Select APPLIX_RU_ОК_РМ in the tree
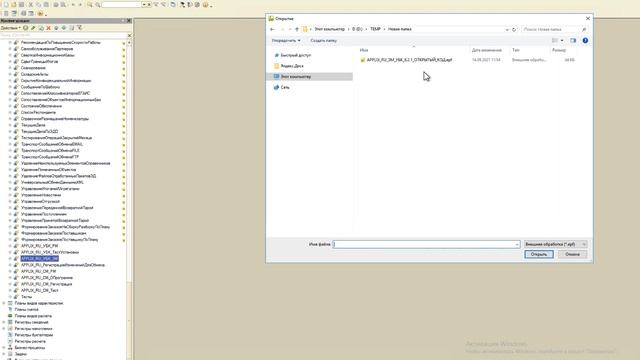Image resolution: width=640 pixels, height=360 pixels. click(x=38, y=271)
